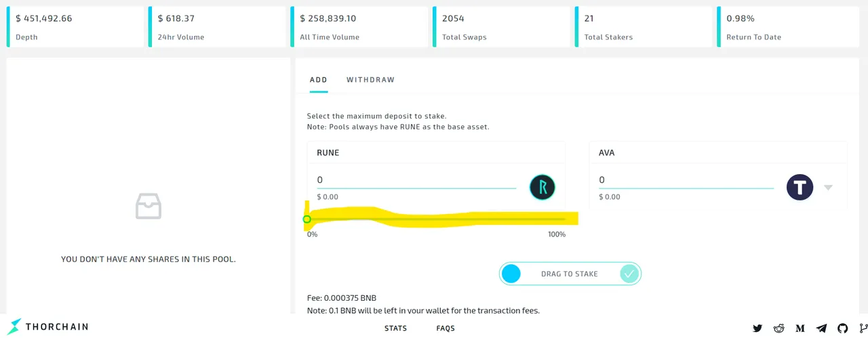Switch to the WITHDRAW tab
Screen dimensions: 868x338
(x=370, y=80)
